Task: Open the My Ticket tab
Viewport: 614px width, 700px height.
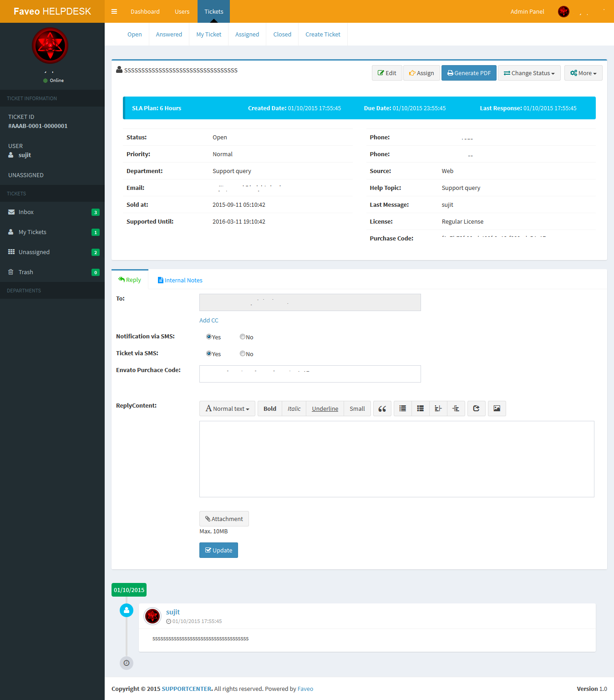Action: click(x=209, y=34)
